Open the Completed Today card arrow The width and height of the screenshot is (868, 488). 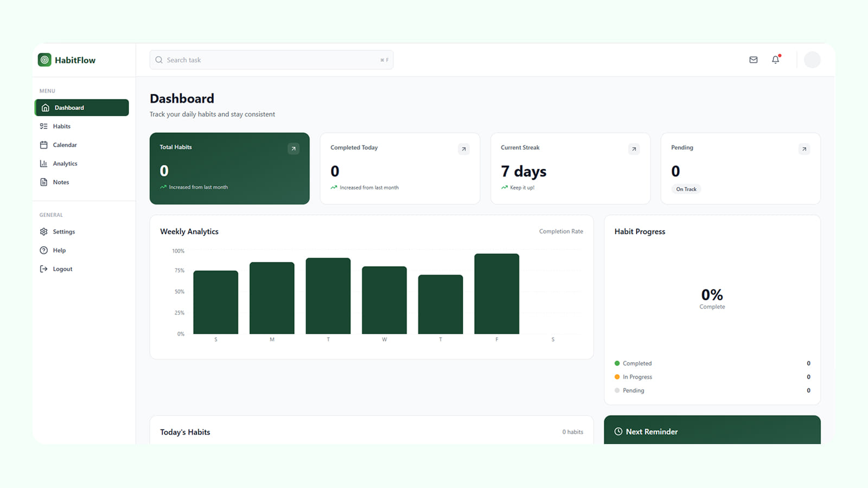[x=464, y=149]
